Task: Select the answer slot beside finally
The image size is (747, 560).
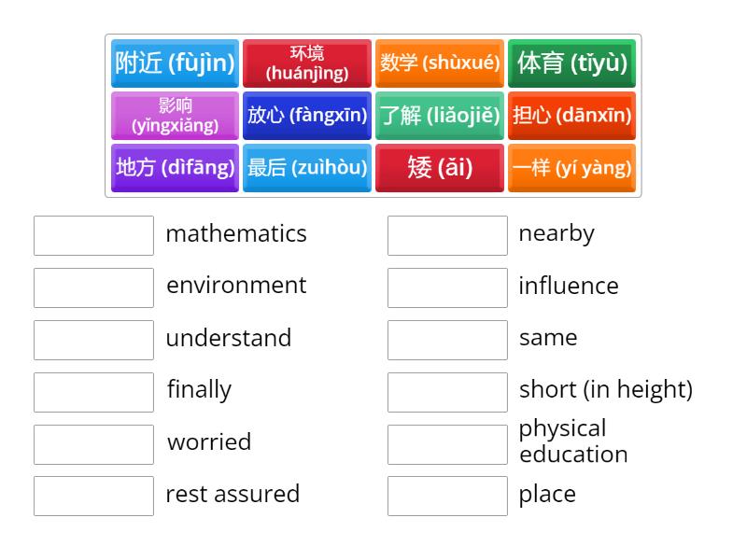Action: pos(93,392)
